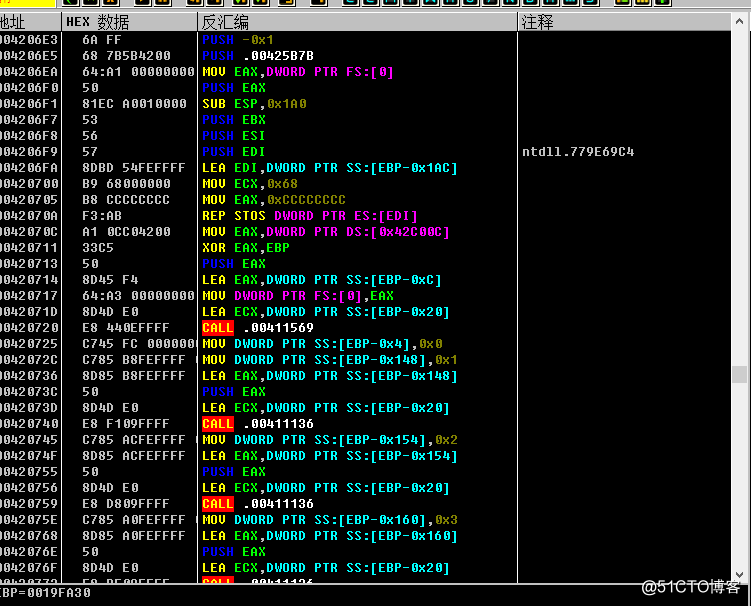This screenshot has width=751, height=606.
Task: Select the XOR EAX,EBP instruction
Action: pyautogui.click(x=246, y=248)
